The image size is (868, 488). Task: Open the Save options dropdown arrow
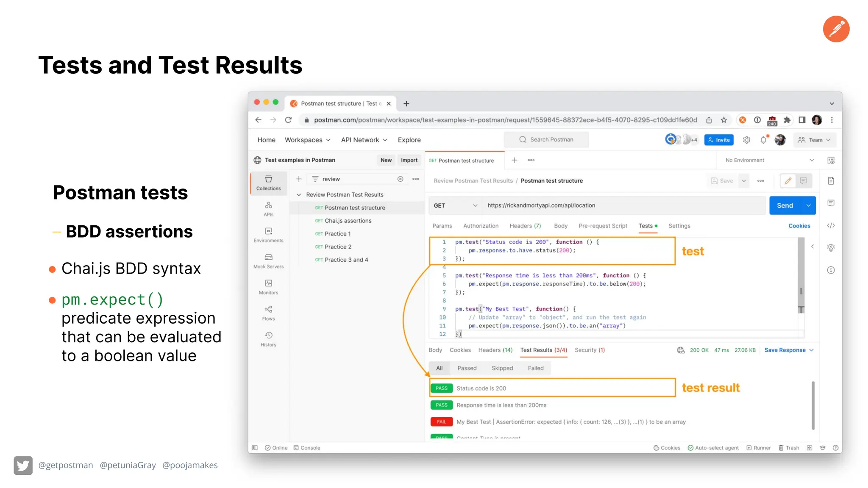tap(744, 181)
